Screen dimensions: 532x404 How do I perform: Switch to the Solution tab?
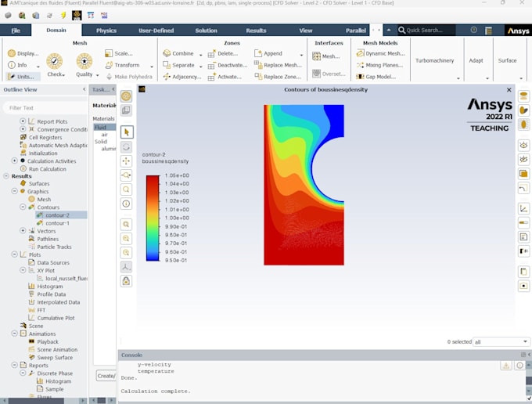coord(206,31)
